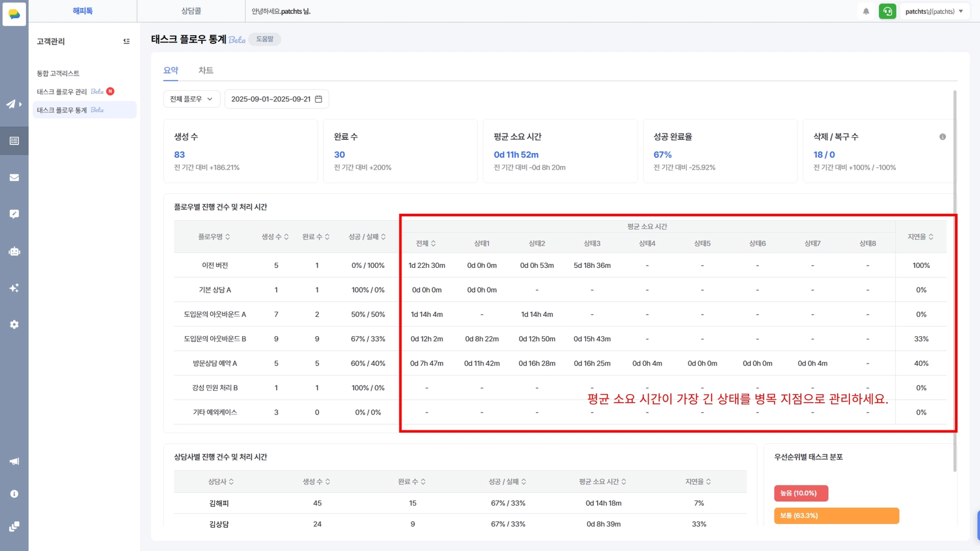Sort flow table by 지연율
Viewport: 980px width, 551px height.
point(920,237)
